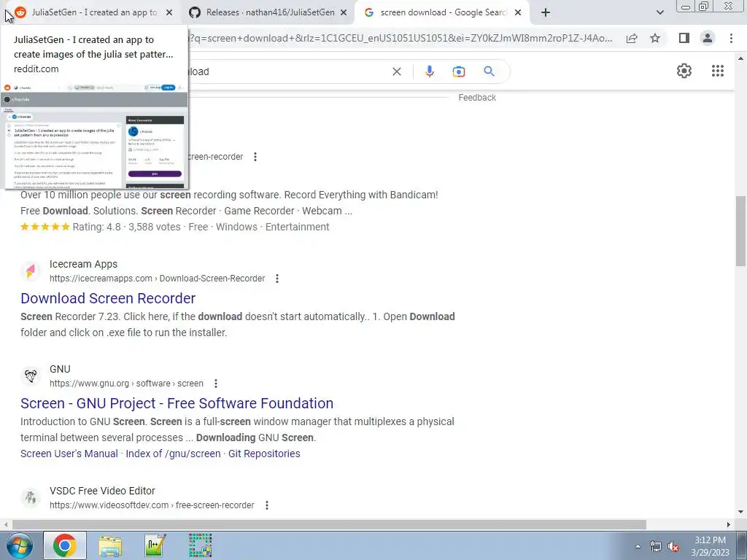Click the address bar URL field

coord(400,38)
